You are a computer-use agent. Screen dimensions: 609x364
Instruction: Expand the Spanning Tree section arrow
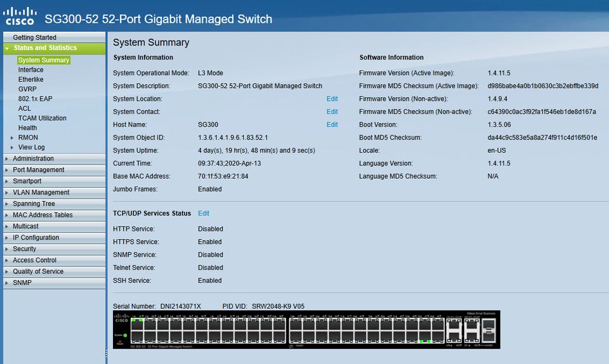6,204
